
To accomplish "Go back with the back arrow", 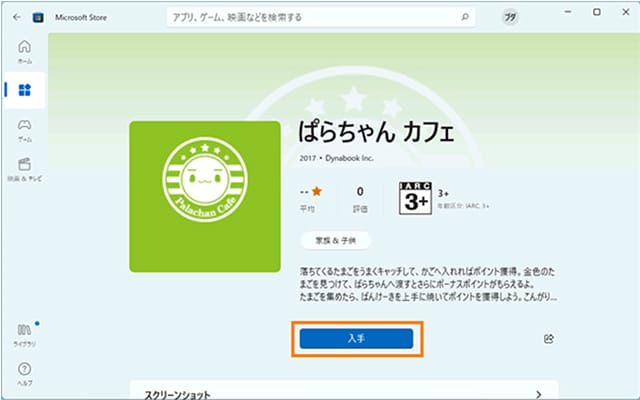I will (x=17, y=17).
